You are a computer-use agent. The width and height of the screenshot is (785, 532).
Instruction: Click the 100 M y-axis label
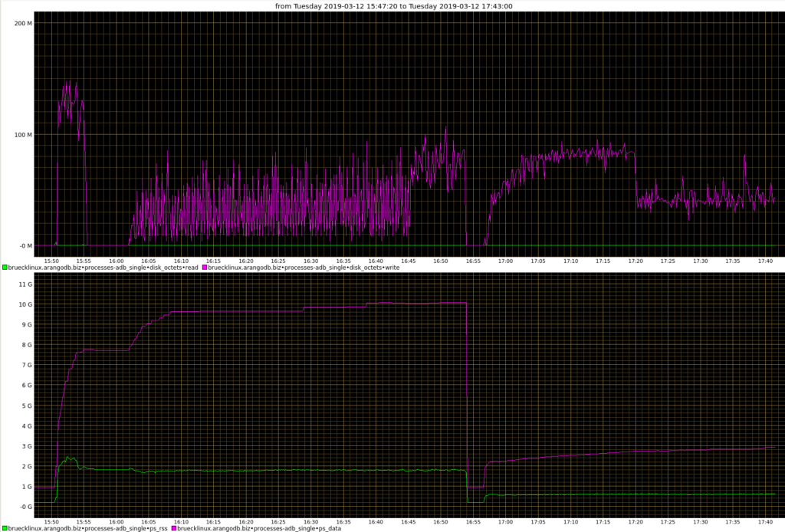[23, 135]
